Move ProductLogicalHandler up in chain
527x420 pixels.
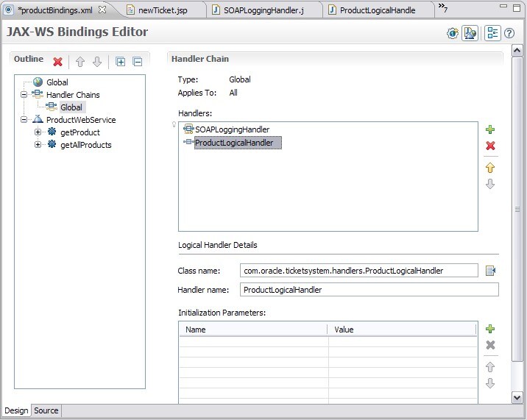point(490,168)
